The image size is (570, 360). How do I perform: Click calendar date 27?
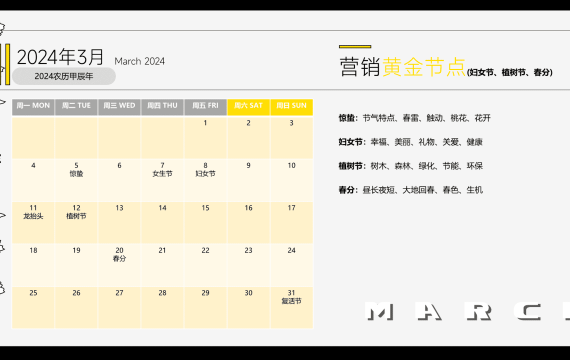point(119,293)
